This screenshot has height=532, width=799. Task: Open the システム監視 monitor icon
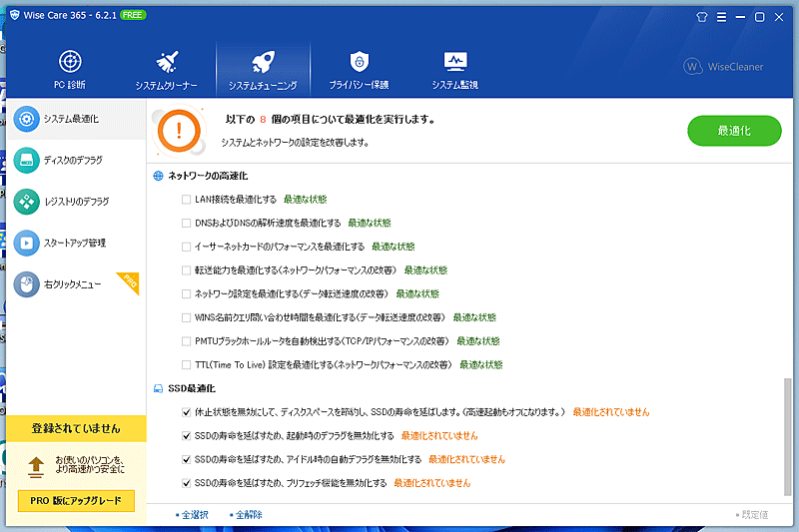pyautogui.click(x=455, y=62)
